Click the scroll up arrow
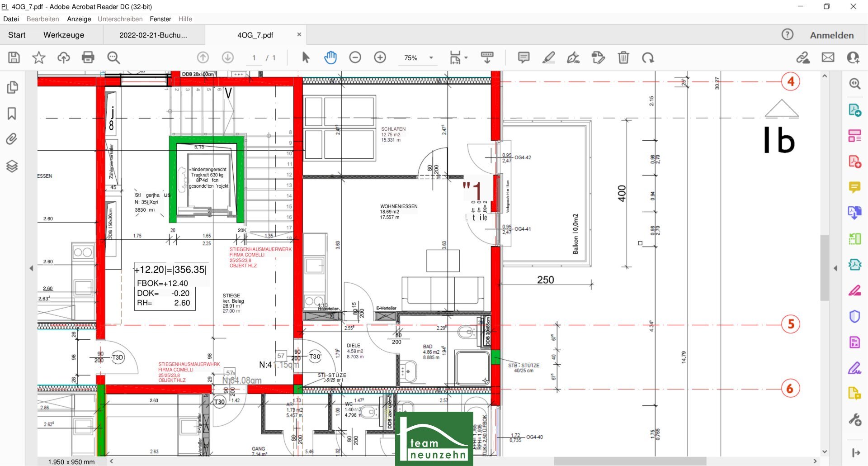Viewport: 868px width, 466px height. pyautogui.click(x=825, y=76)
